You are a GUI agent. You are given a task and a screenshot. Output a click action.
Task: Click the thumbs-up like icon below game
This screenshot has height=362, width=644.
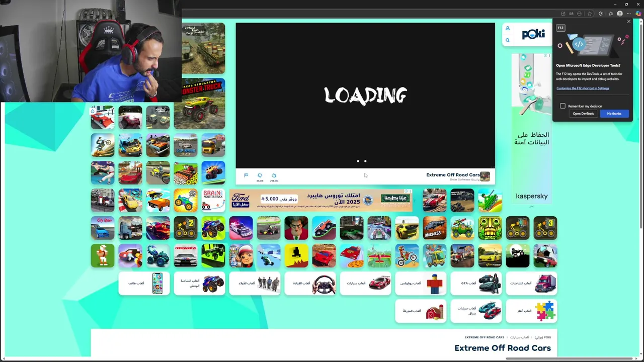tap(274, 175)
